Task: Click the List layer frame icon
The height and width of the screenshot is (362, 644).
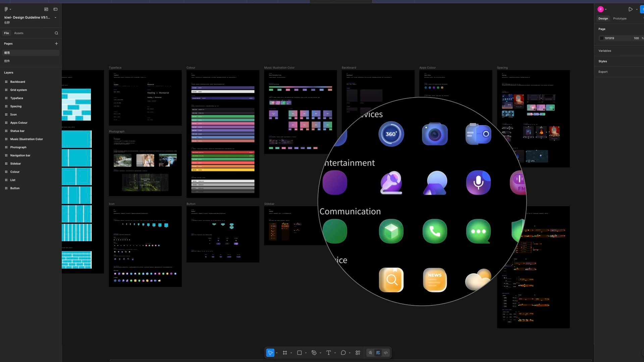Action: click(6, 180)
